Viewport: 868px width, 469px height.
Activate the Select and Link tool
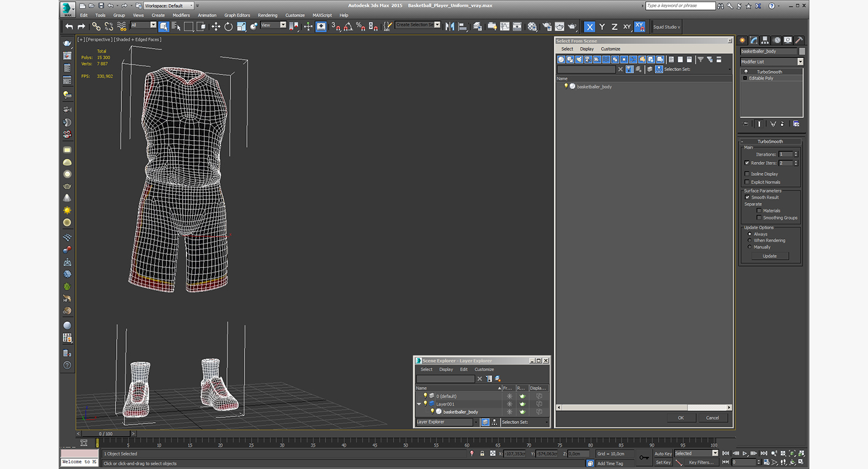pyautogui.click(x=96, y=26)
